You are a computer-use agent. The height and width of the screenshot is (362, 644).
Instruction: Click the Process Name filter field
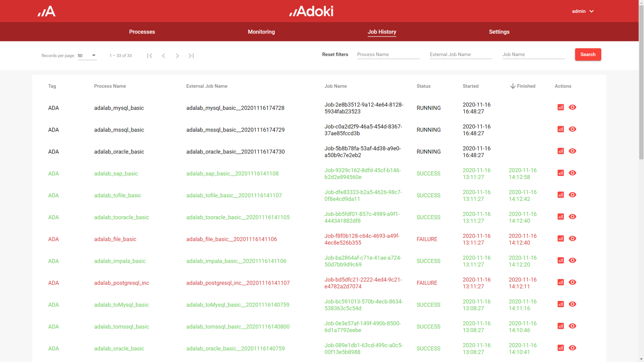tap(388, 54)
